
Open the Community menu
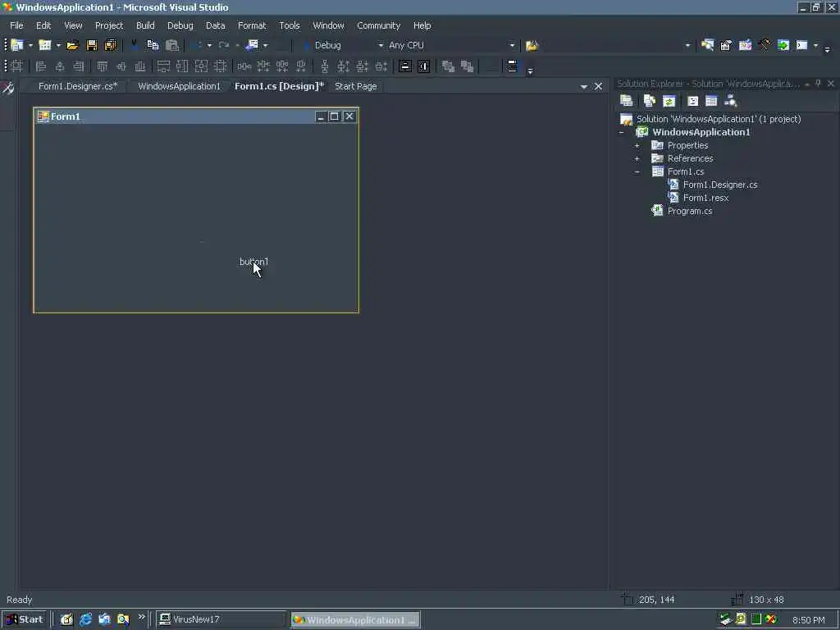click(379, 25)
